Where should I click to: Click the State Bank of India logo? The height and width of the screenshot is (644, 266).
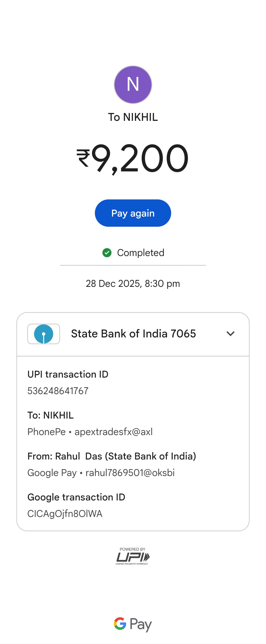click(43, 334)
